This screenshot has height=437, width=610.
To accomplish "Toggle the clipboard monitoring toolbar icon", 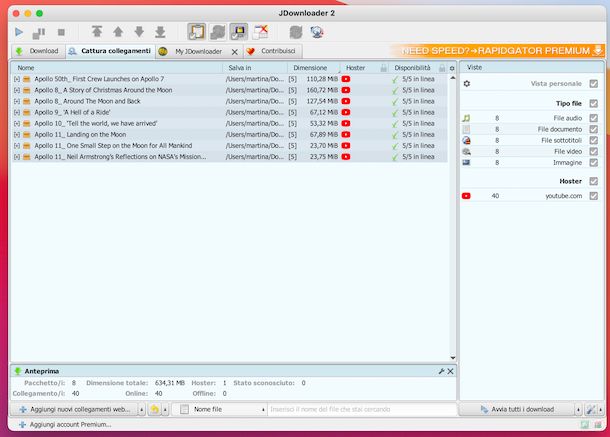I will (196, 32).
